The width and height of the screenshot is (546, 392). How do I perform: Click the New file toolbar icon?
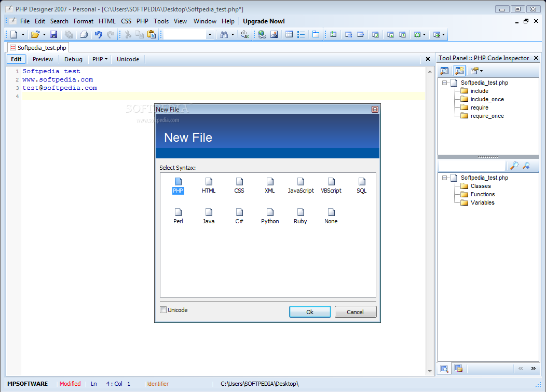[13, 34]
